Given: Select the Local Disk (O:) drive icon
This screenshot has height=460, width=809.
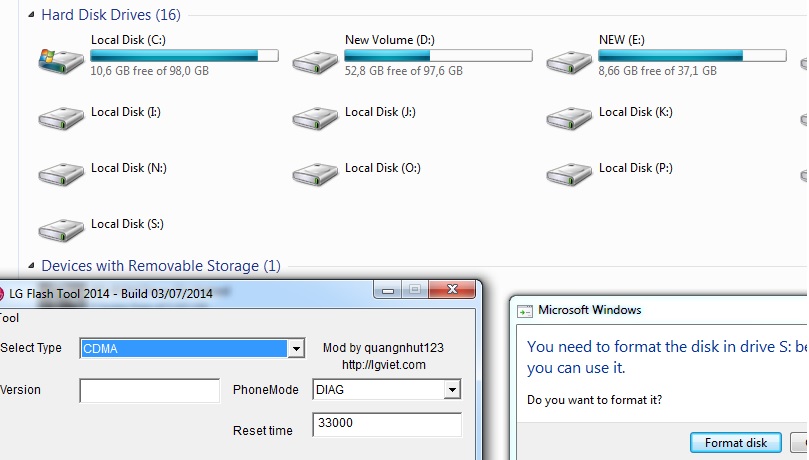Looking at the screenshot, I should click(x=315, y=174).
